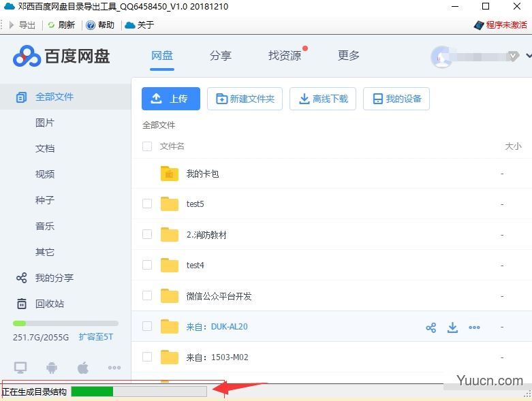This screenshot has height=401, width=532.
Task: Check the 来自：DUK-AL20 folder checkbox
Action: (x=147, y=326)
